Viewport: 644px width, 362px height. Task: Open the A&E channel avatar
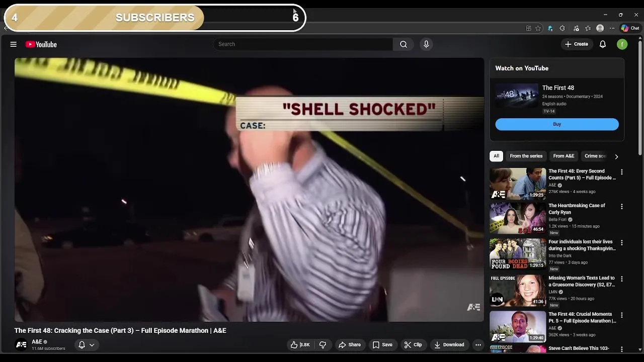[21, 345]
